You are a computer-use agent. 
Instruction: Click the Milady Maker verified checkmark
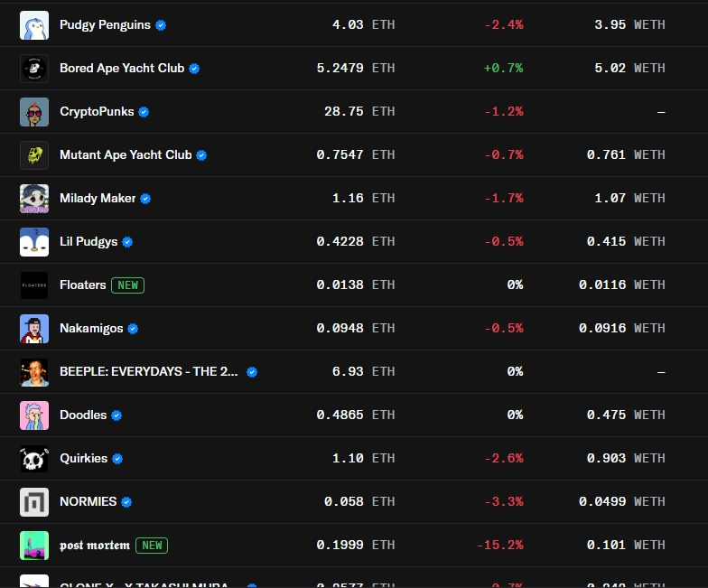pos(145,199)
